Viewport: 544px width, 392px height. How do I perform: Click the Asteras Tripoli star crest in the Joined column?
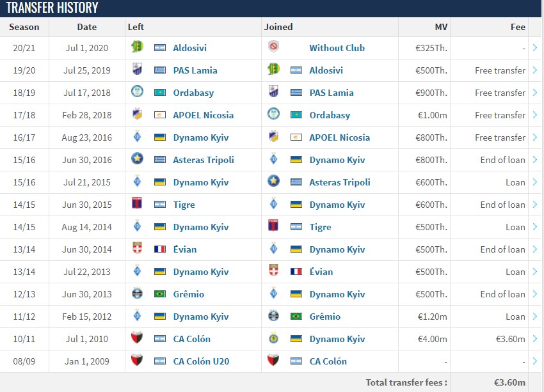273,181
